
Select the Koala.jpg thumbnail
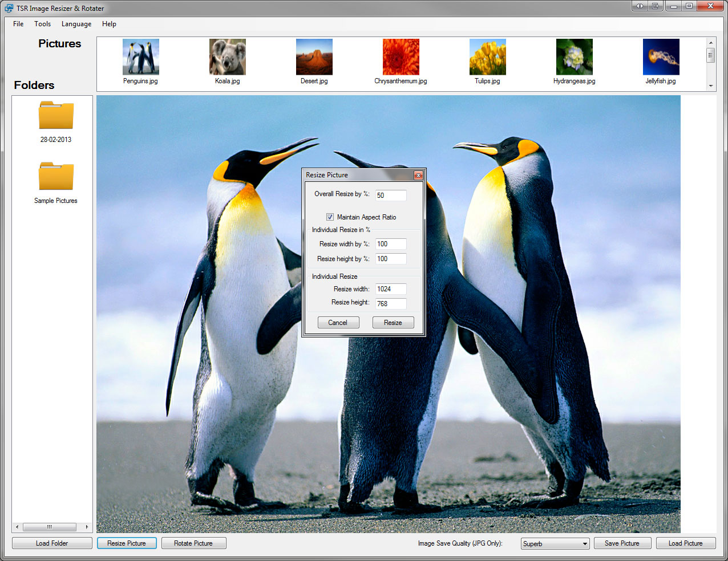[227, 57]
